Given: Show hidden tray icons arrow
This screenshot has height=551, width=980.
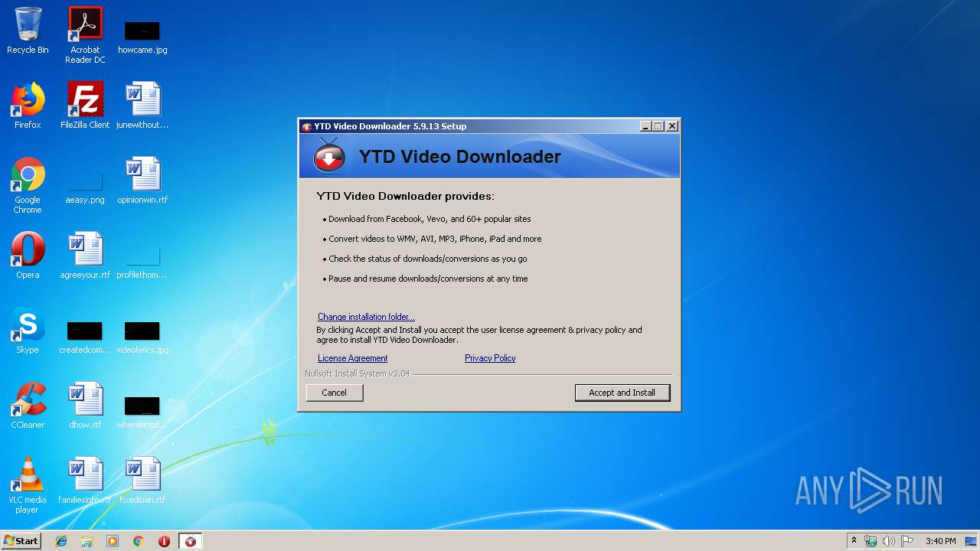Looking at the screenshot, I should coord(854,541).
